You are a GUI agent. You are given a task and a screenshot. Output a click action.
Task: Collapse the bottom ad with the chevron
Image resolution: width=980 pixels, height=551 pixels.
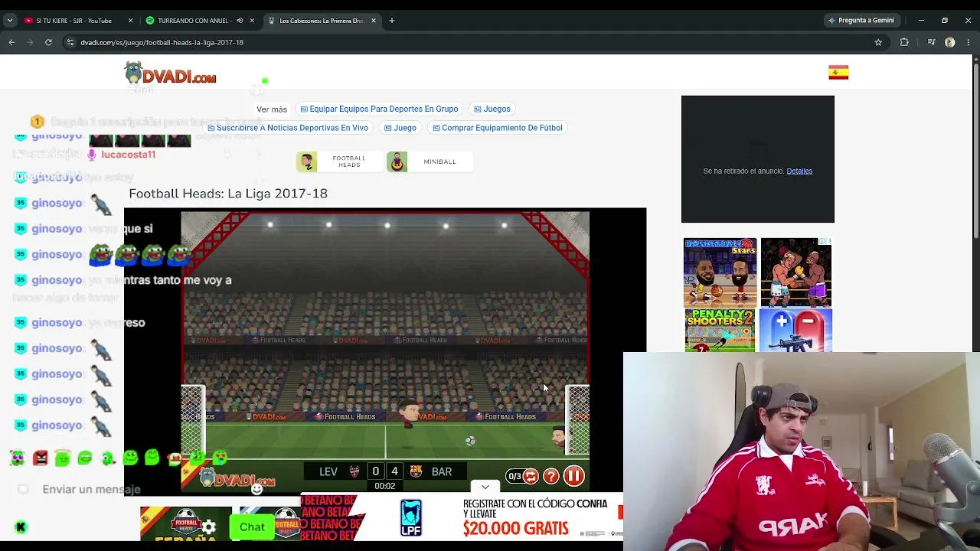pos(485,487)
